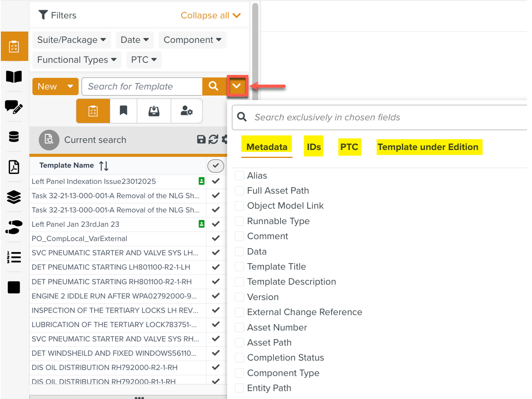Click the orange search magnifier button
The height and width of the screenshot is (399, 532).
click(x=214, y=86)
